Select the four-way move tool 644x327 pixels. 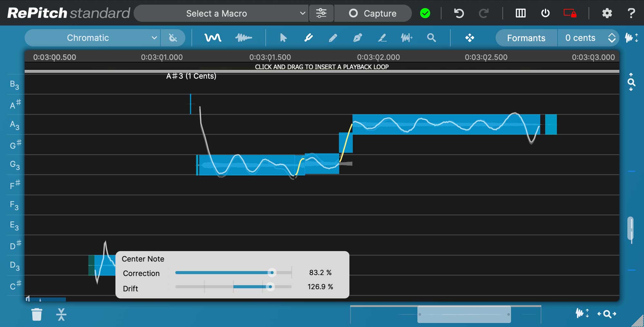pos(469,38)
